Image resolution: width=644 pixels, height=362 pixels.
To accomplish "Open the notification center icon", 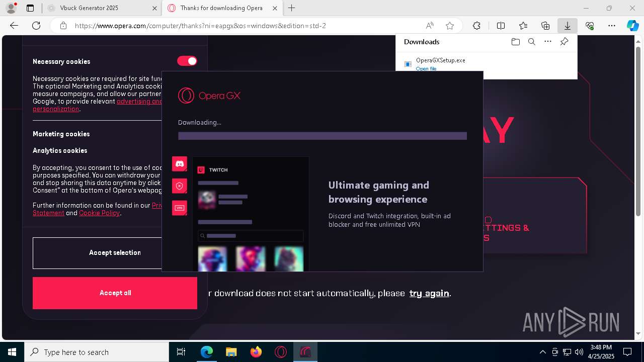I will 627,352.
